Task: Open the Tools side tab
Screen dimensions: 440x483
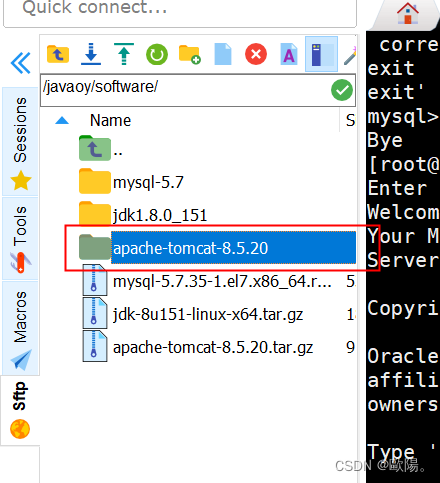Action: 20,238
